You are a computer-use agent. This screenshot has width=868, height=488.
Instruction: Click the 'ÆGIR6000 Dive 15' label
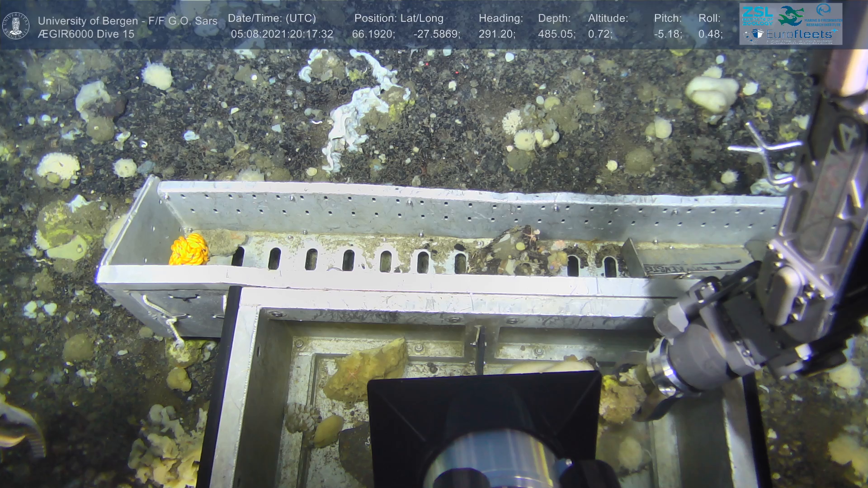tap(86, 34)
